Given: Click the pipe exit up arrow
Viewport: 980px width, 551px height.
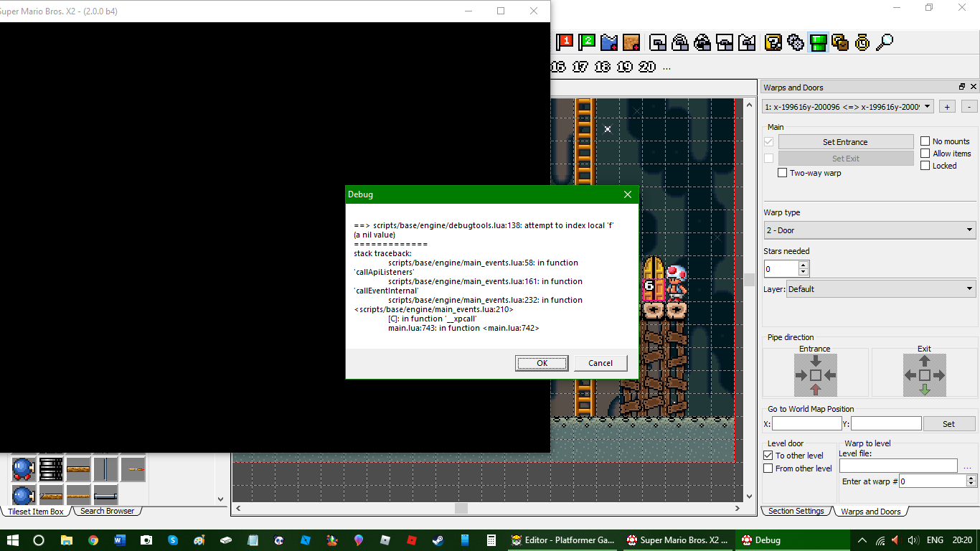Looking at the screenshot, I should point(924,361).
